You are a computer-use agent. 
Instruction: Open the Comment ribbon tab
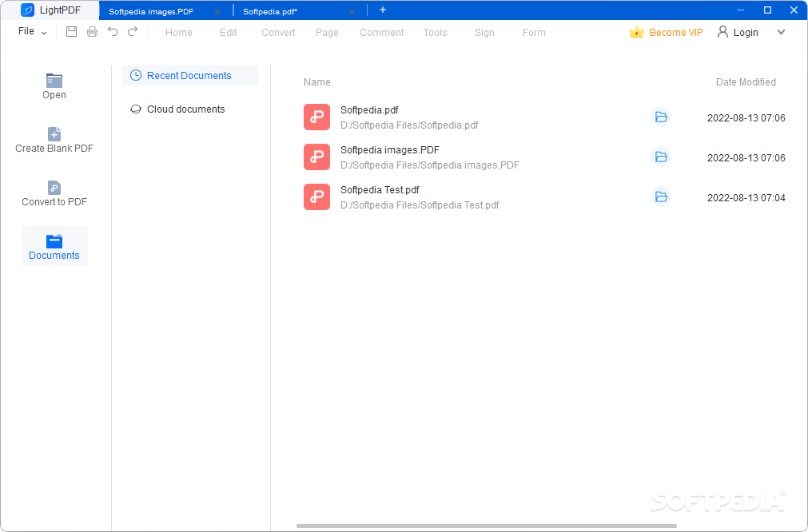pos(382,33)
